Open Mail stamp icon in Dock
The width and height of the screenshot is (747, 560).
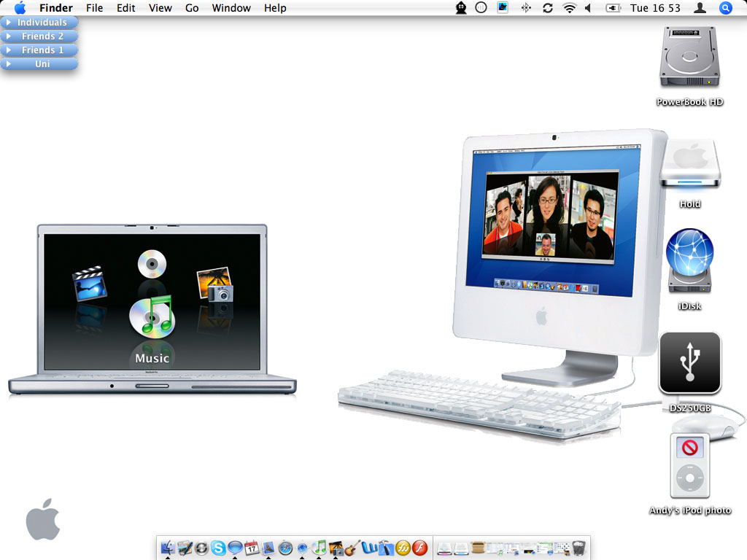coord(268,548)
